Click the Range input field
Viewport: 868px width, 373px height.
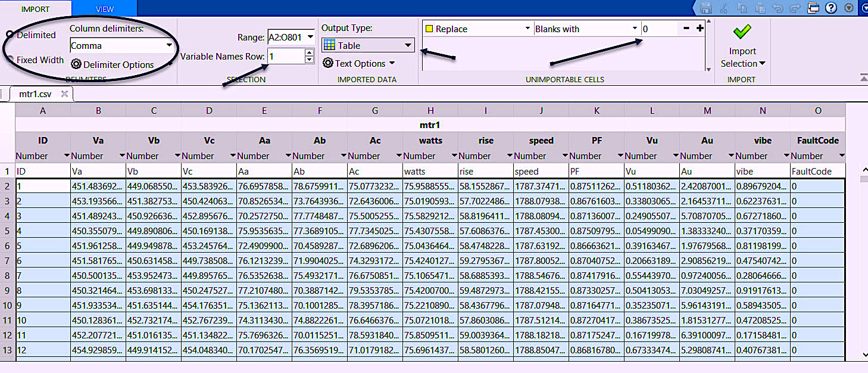click(286, 38)
